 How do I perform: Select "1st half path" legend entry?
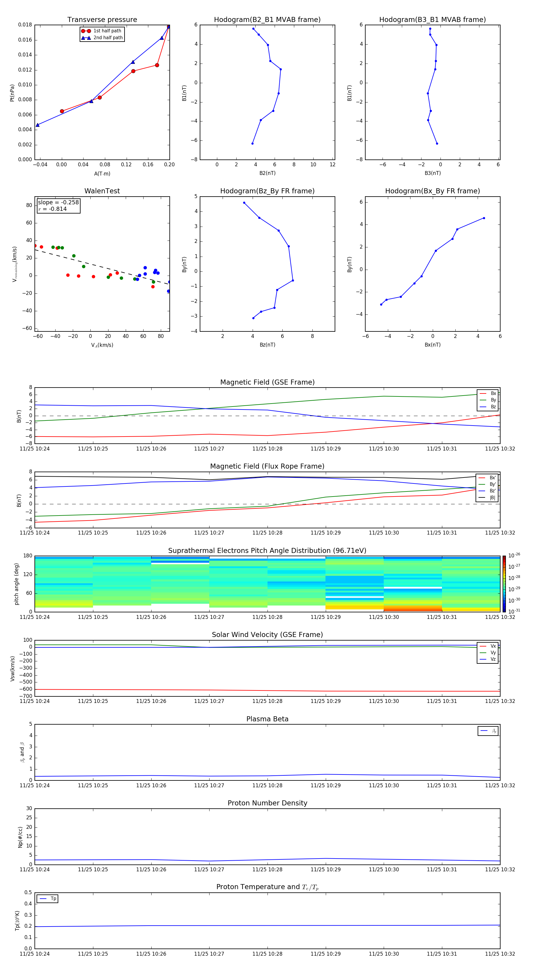pyautogui.click(x=101, y=31)
